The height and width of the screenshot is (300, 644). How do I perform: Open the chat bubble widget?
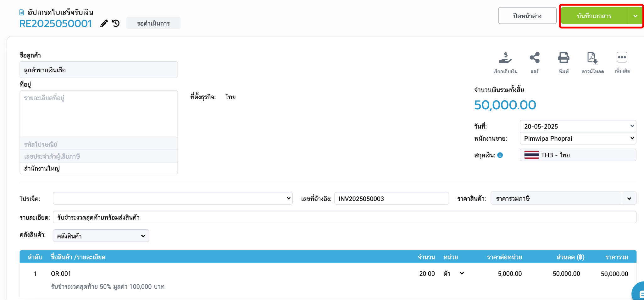tap(638, 292)
